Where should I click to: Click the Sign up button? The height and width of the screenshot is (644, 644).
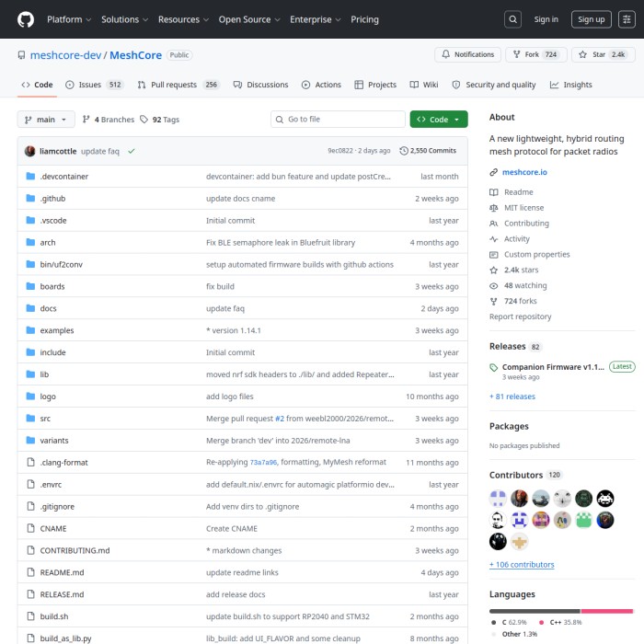(591, 19)
